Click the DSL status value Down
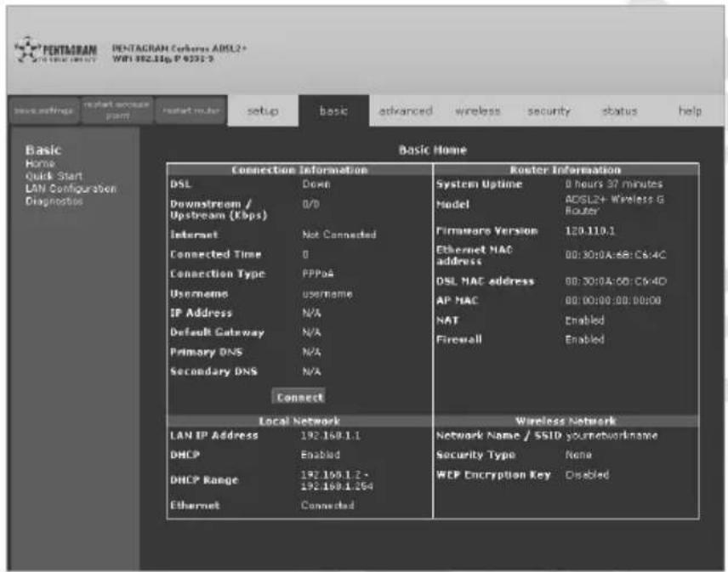728x572 pixels. 316,184
